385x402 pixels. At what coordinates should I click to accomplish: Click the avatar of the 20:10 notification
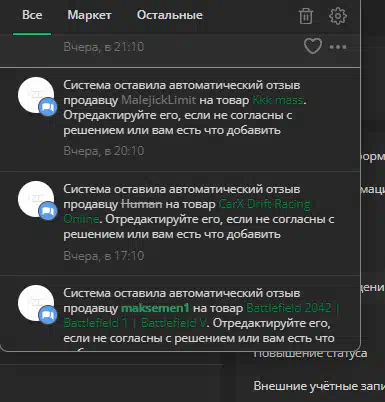click(36, 95)
